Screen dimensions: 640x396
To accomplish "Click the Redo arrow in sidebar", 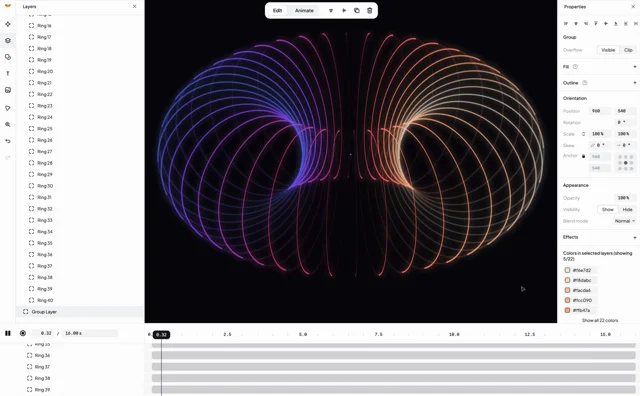I will [8, 158].
